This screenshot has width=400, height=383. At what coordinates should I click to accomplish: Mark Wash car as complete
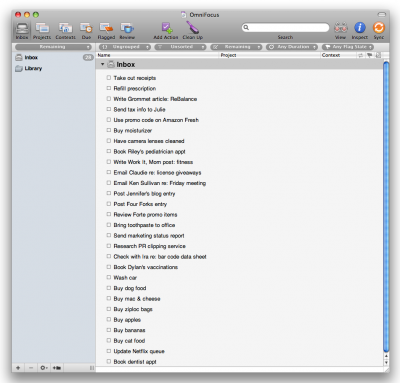(109, 277)
